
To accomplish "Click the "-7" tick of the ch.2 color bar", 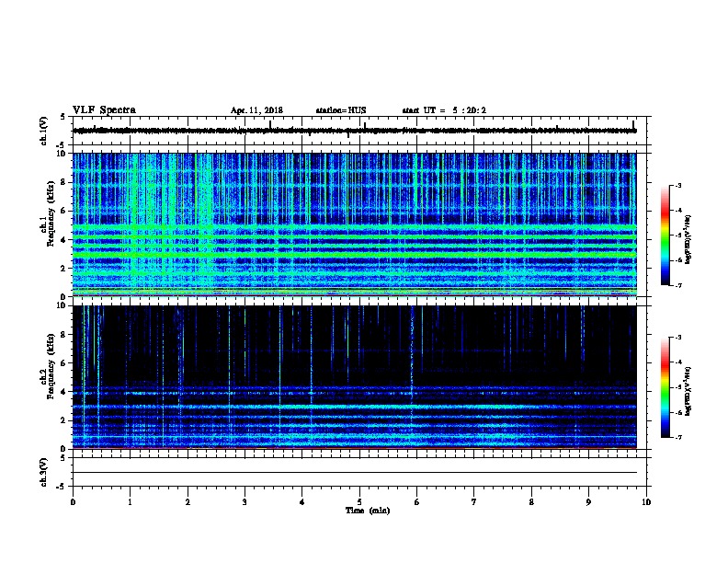I will tap(678, 437).
